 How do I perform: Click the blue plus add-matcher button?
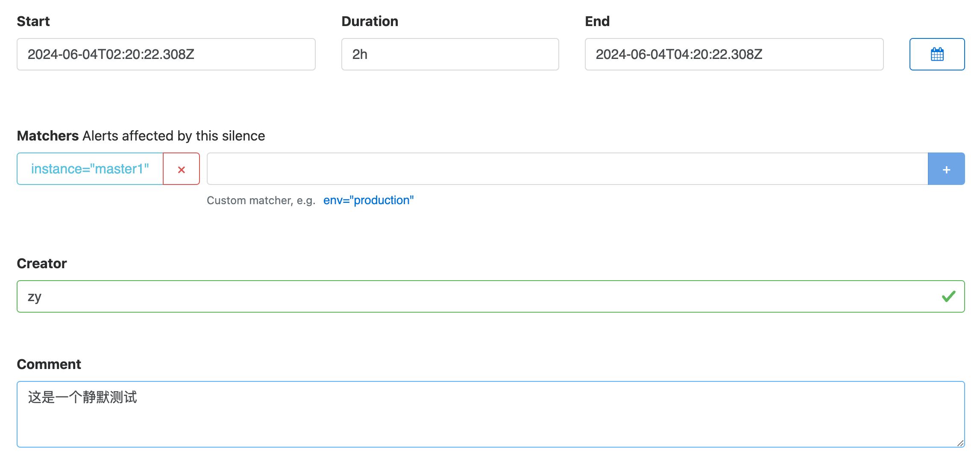tap(946, 169)
